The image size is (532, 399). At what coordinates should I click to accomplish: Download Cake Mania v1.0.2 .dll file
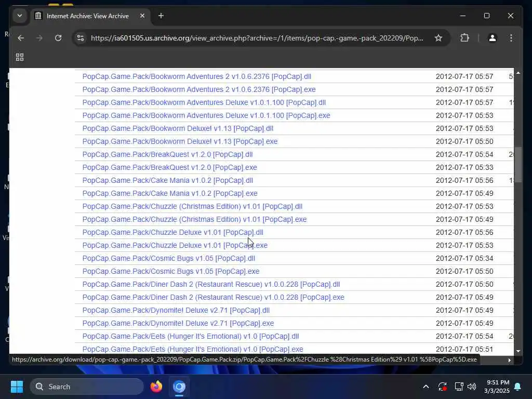(168, 180)
